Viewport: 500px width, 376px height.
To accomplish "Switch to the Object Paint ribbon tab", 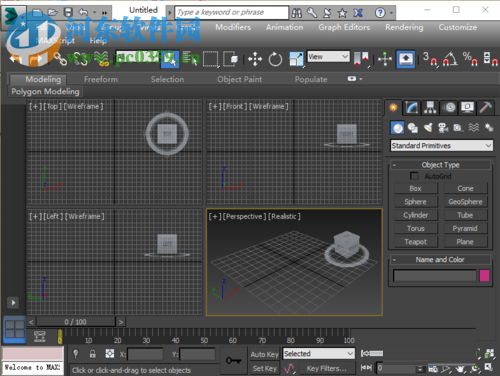I will click(x=239, y=79).
